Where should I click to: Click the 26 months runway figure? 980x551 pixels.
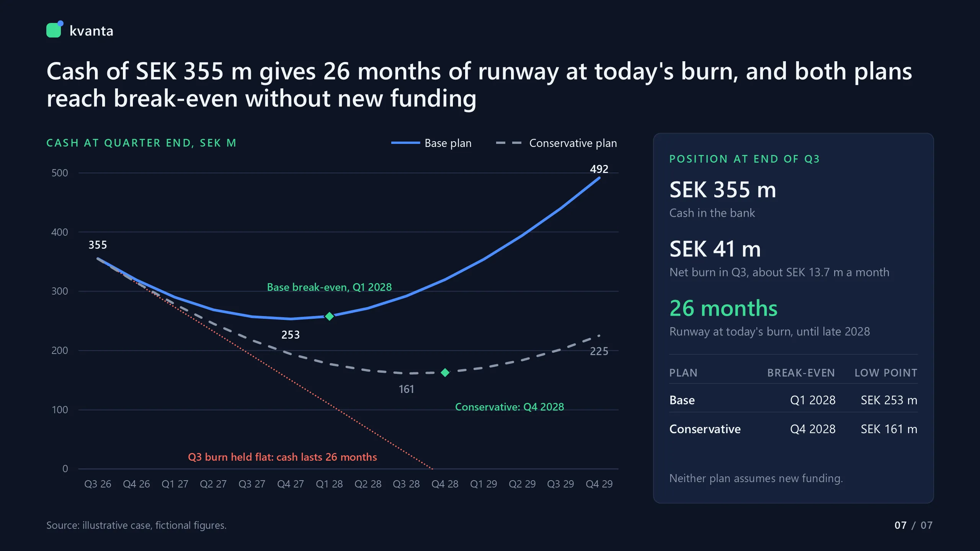coord(724,308)
